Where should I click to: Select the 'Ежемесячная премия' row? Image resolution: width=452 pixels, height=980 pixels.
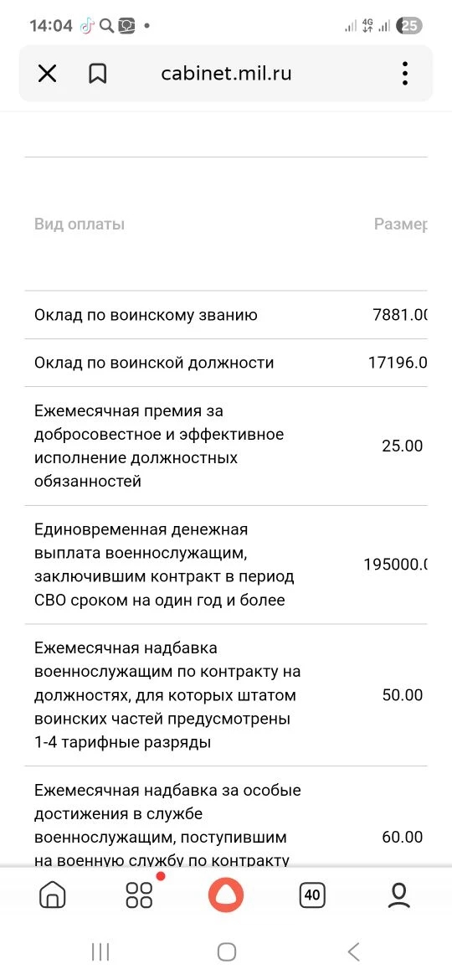click(226, 446)
